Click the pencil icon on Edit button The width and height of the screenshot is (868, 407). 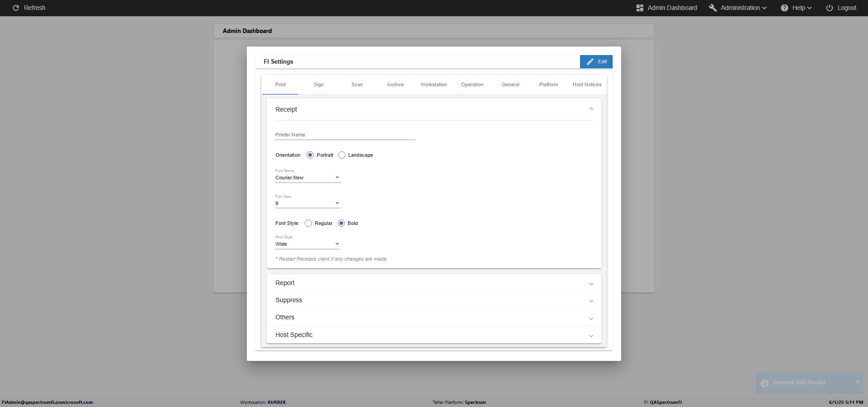coord(590,62)
